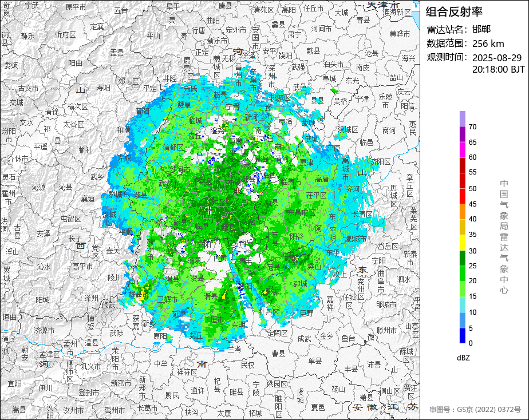529x420 pixels.
Task: Click the magenta 60–65 dBZ legend swatch
Action: pyautogui.click(x=462, y=149)
